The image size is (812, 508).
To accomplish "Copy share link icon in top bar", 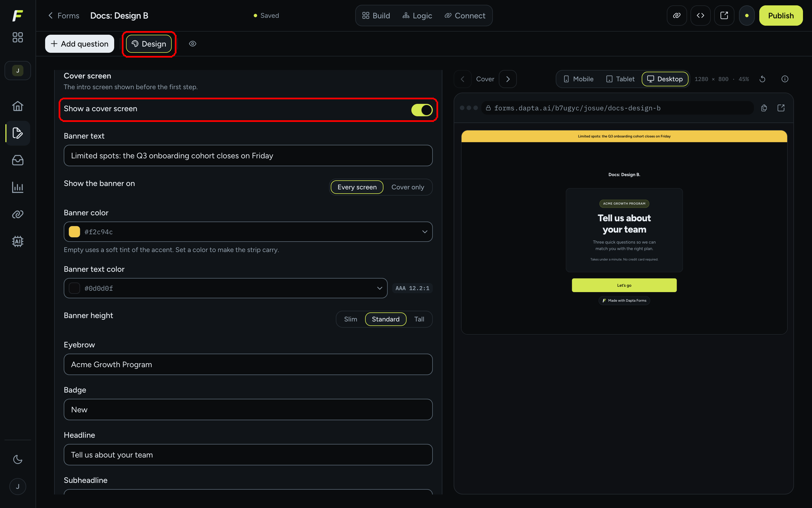I will click(676, 16).
